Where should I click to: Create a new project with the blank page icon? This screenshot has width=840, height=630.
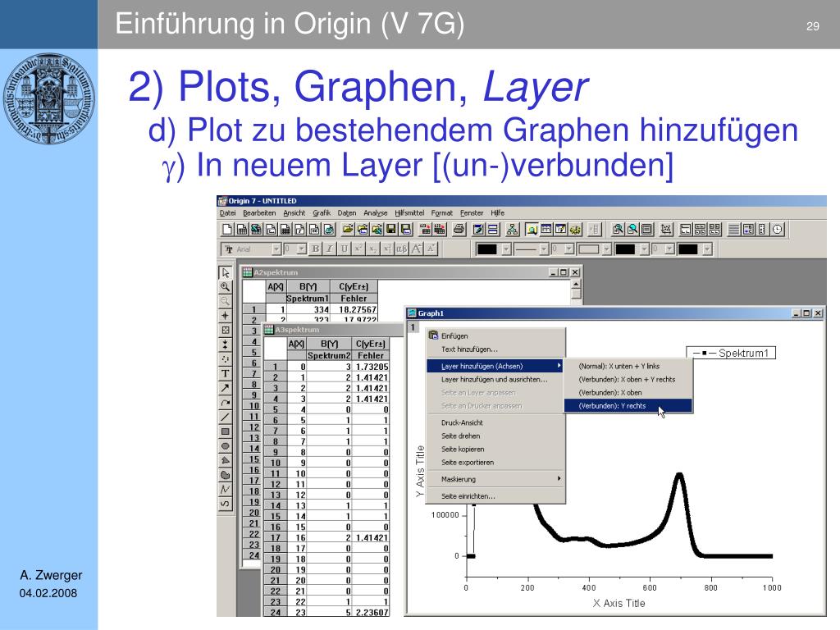[227, 230]
